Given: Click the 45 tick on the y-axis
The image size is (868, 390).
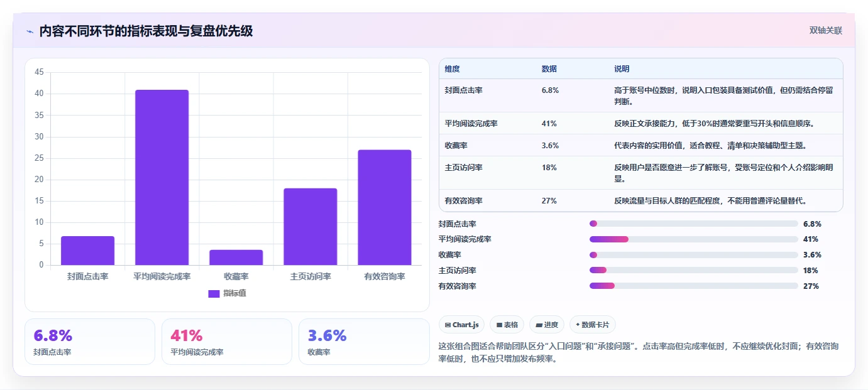Looking at the screenshot, I should (x=39, y=72).
